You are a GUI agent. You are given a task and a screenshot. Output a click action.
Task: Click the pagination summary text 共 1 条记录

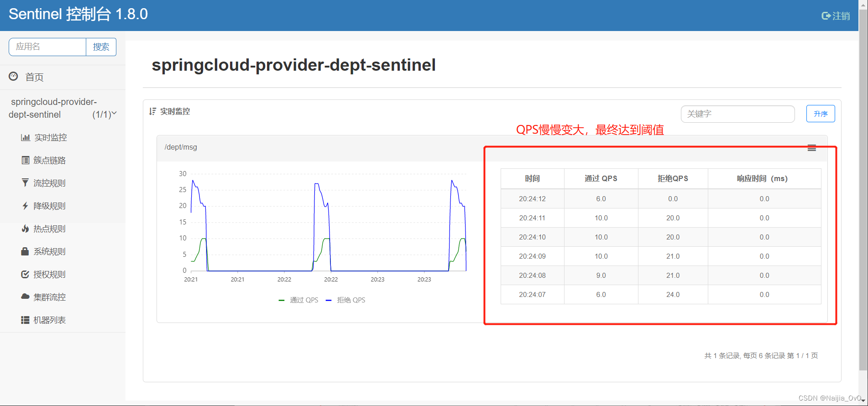(x=722, y=355)
